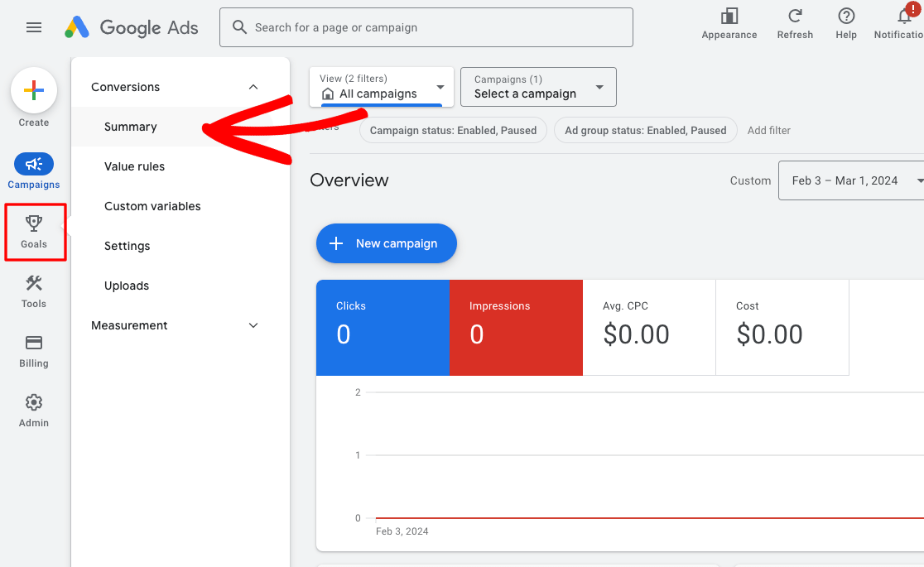Click the Tools icon in the sidebar
924x567 pixels.
33,290
